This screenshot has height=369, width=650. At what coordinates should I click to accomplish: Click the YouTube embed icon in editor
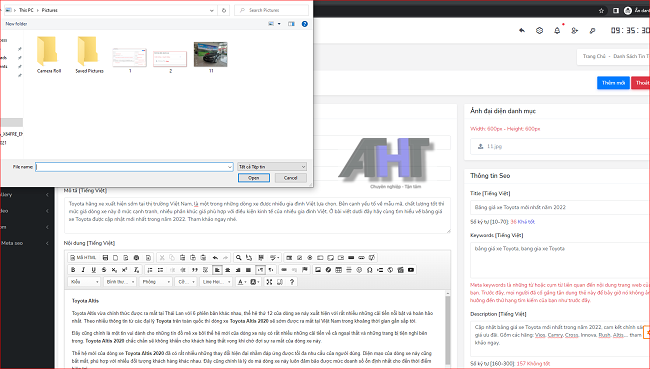[411, 270]
